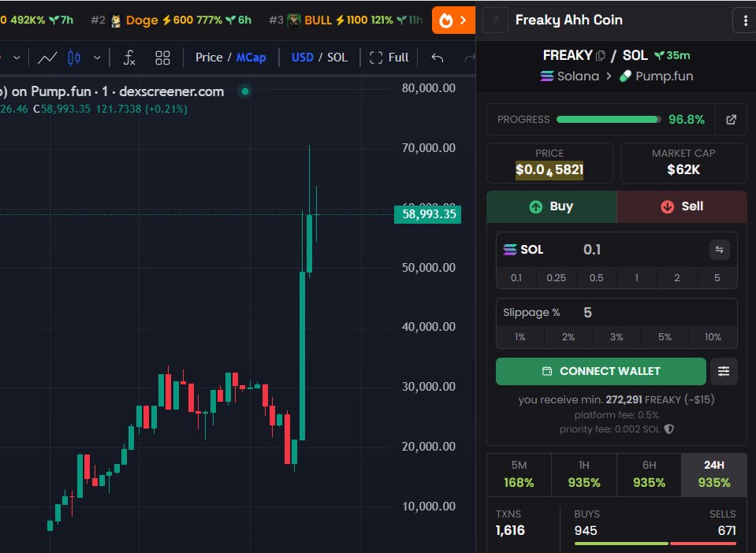Click the 58,993.35 current price label
756x553 pixels.
(428, 214)
